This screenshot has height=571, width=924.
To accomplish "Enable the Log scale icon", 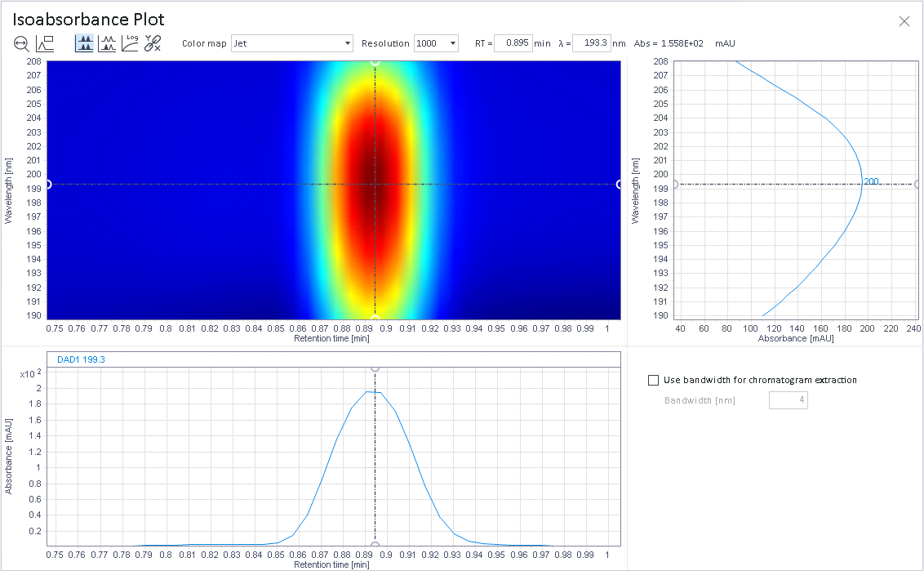I will point(130,43).
